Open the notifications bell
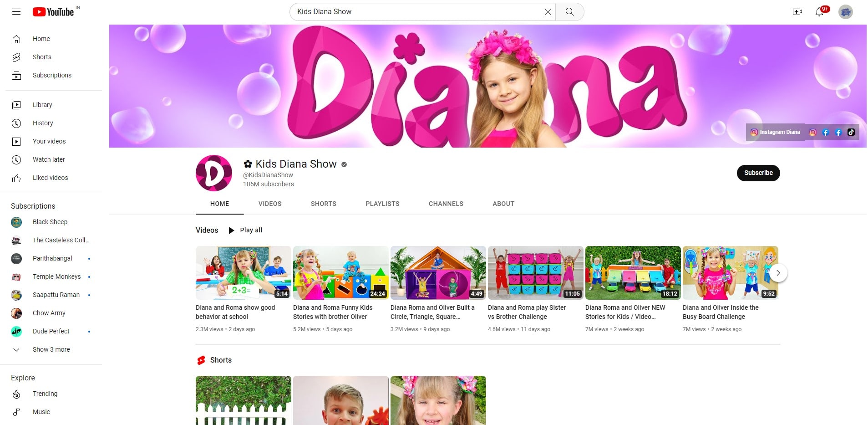 819,12
